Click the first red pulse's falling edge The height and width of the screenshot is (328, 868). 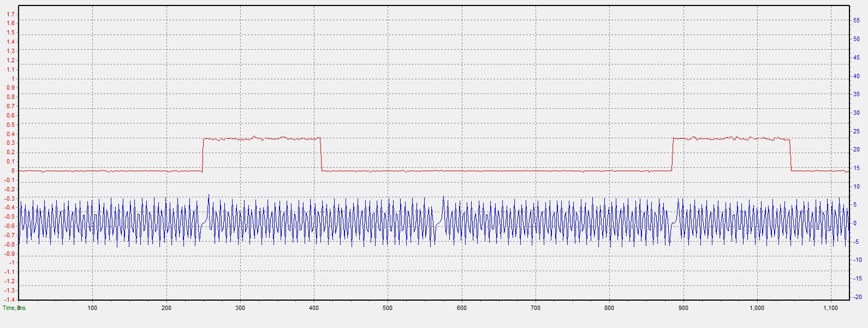click(321, 155)
